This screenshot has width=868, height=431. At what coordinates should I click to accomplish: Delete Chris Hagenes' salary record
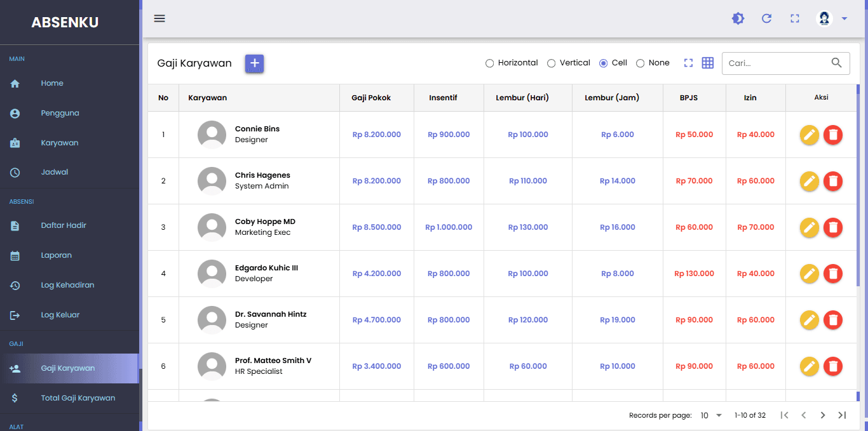[x=833, y=181]
